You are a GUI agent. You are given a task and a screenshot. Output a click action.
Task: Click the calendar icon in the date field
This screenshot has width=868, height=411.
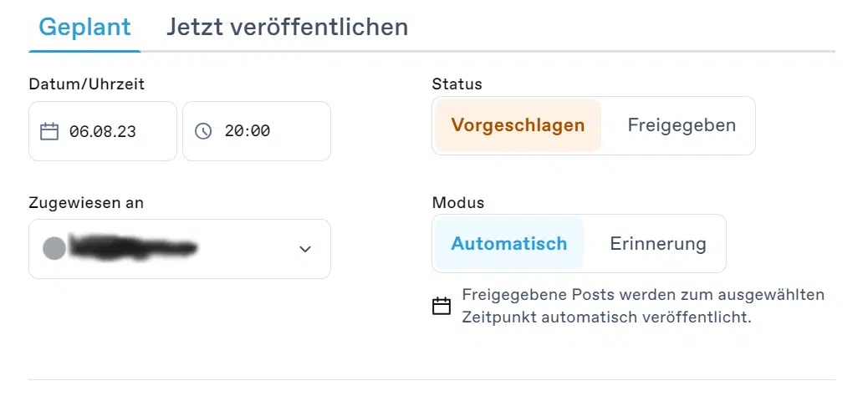(49, 131)
